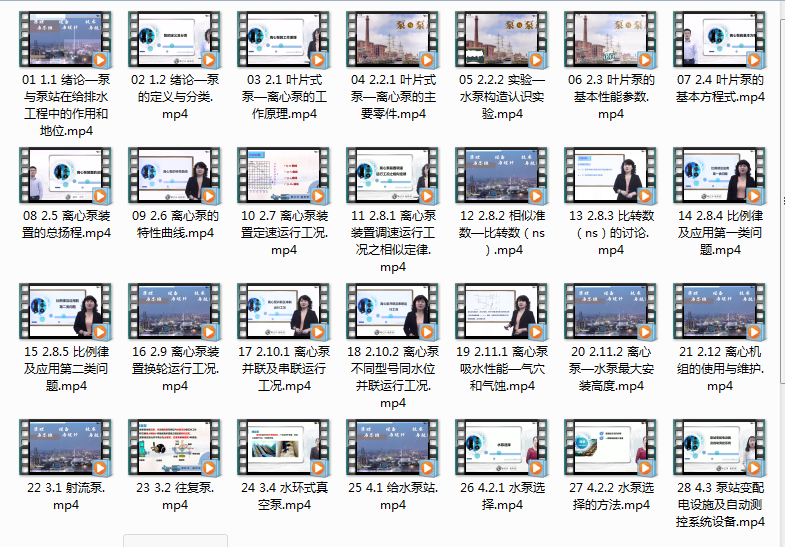
Task: Click thumbnail of 24 3.4 水环式真空泵
Action: point(284,448)
